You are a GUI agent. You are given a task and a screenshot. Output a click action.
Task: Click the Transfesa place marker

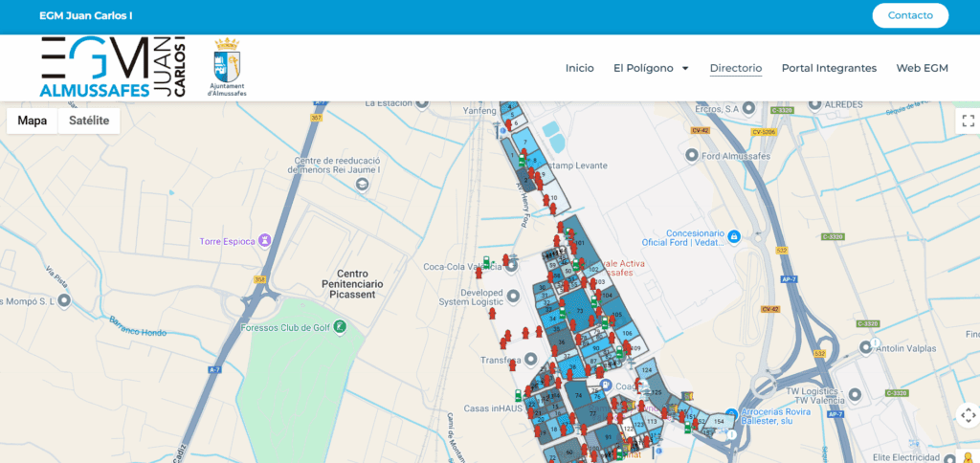click(530, 360)
